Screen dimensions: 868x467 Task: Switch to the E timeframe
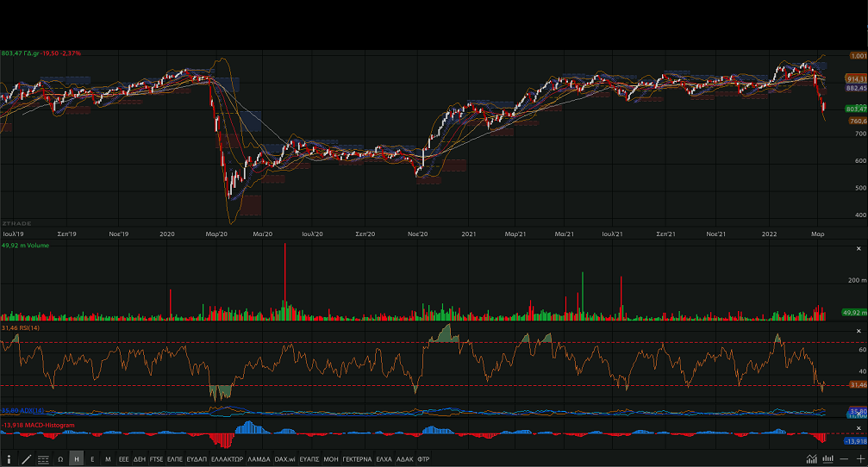[92, 459]
